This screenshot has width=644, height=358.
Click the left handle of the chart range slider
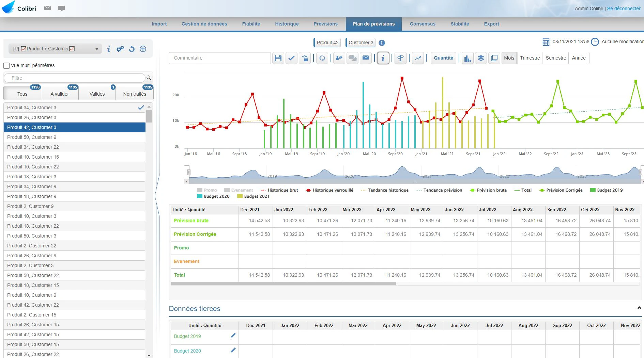(x=189, y=172)
